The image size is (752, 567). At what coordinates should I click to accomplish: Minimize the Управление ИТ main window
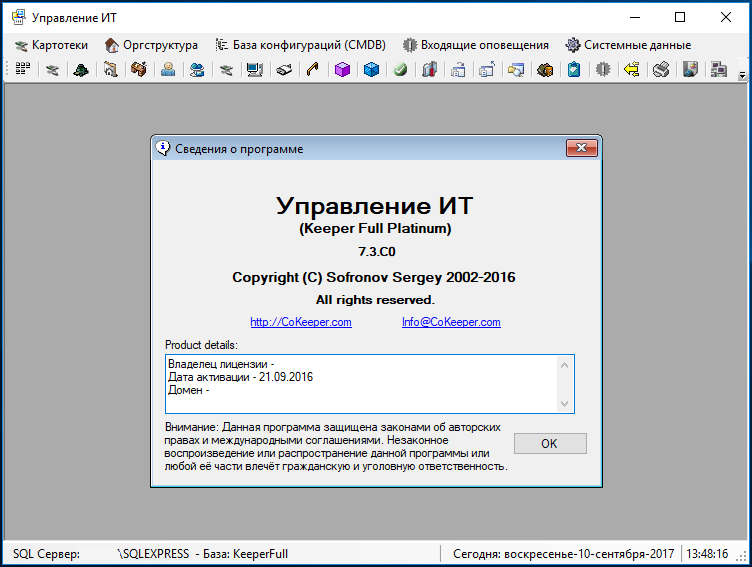[635, 17]
